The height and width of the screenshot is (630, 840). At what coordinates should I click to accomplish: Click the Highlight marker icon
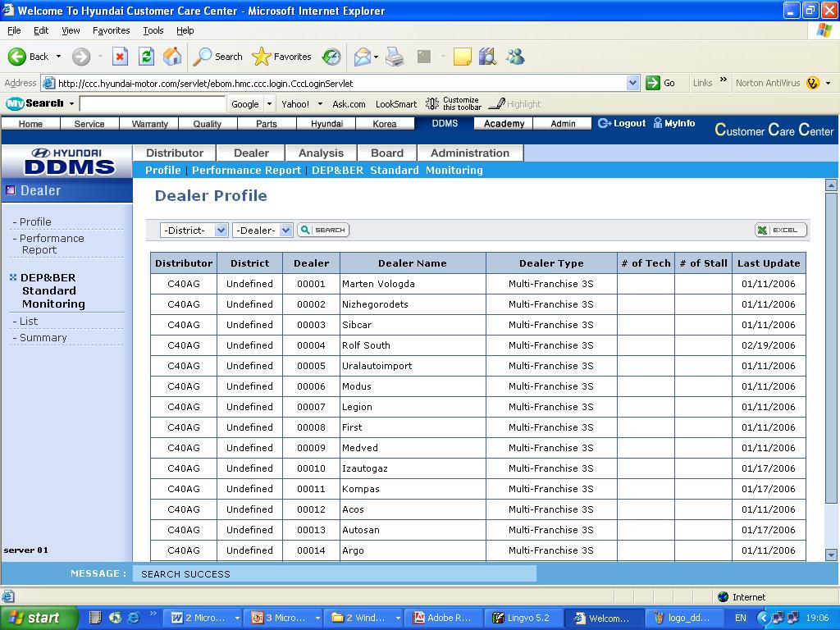point(497,103)
